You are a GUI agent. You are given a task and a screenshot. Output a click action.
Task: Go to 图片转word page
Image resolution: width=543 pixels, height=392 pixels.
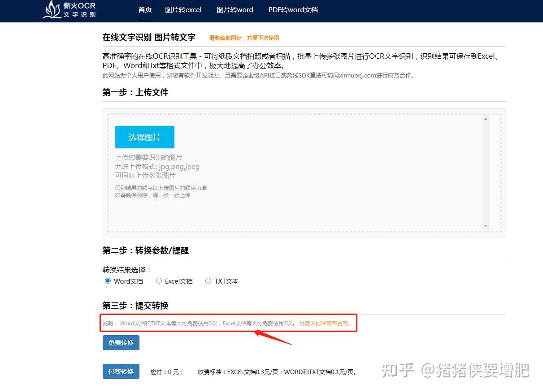coord(235,9)
